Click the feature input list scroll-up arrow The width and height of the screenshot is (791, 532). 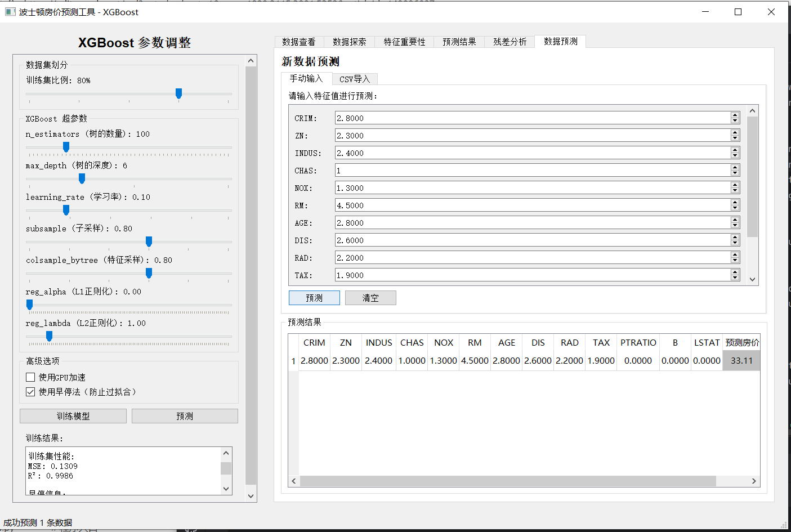pyautogui.click(x=752, y=110)
